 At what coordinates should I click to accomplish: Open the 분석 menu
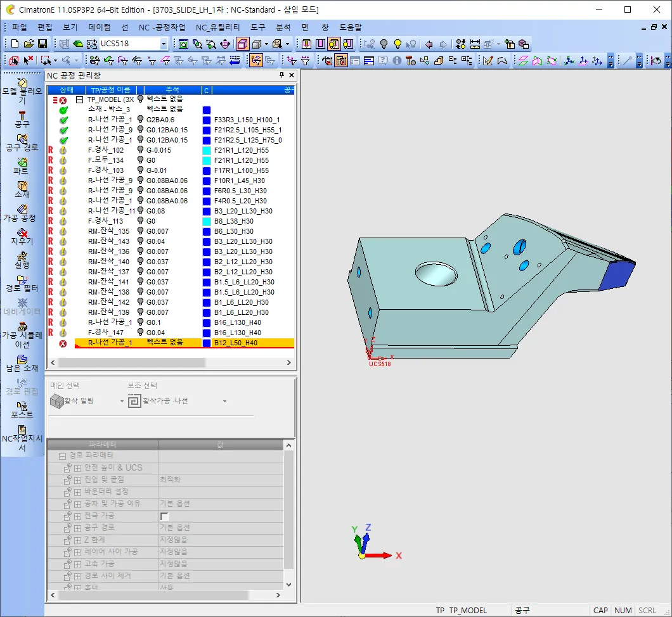283,27
